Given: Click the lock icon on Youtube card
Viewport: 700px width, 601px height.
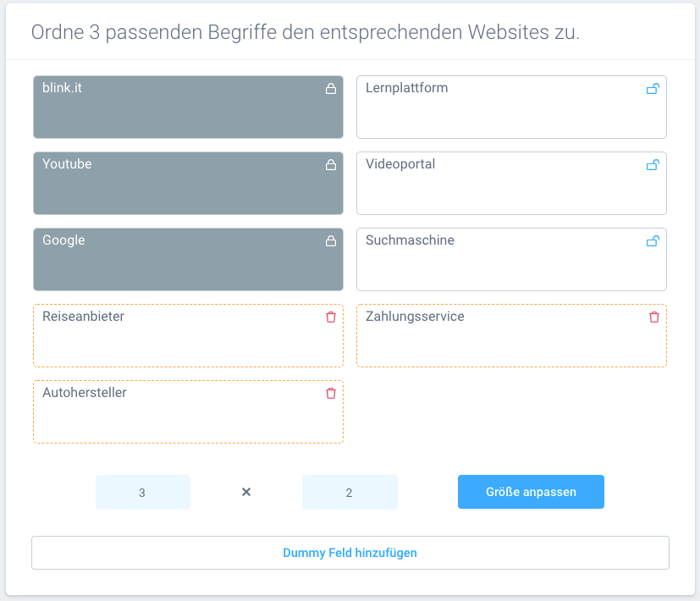Looking at the screenshot, I should point(331,165).
